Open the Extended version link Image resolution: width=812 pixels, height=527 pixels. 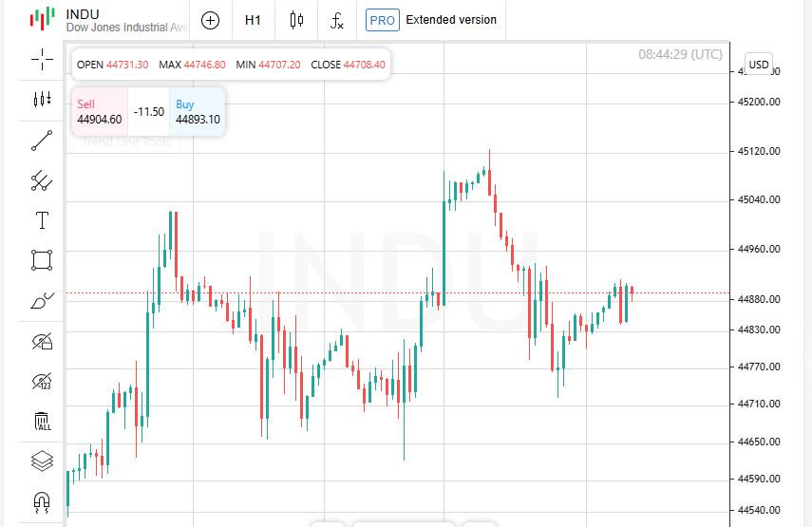(x=451, y=20)
